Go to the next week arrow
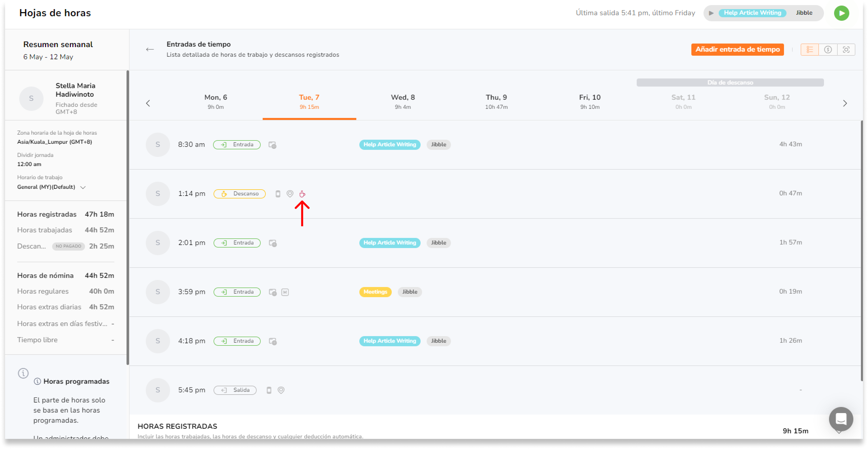Screen dimensions: 868x449 pos(845,104)
